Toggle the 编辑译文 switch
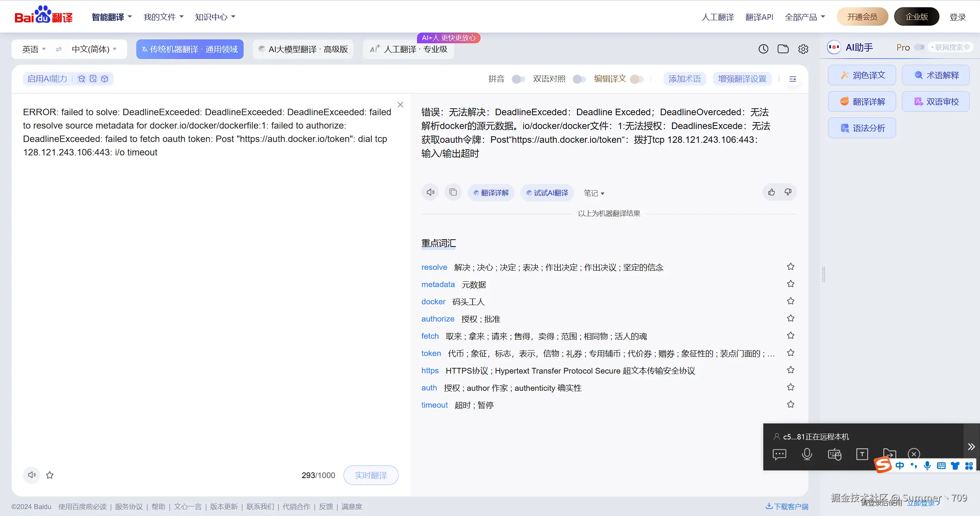The height and width of the screenshot is (516, 980). (x=637, y=79)
